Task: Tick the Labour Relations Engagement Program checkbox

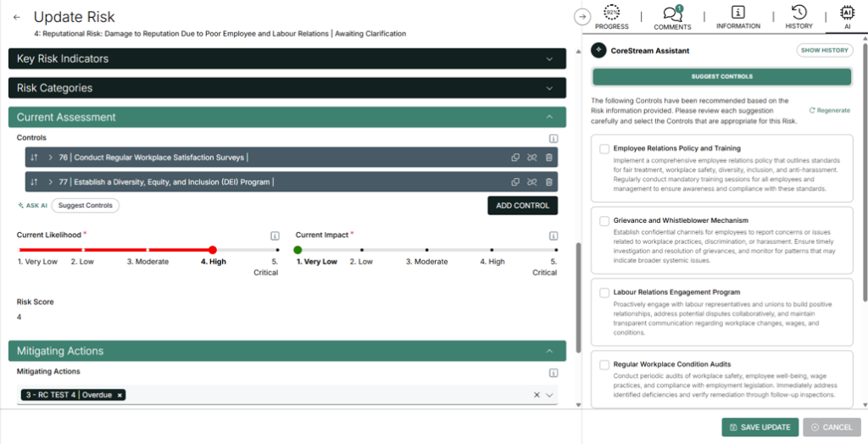Action: pos(604,293)
